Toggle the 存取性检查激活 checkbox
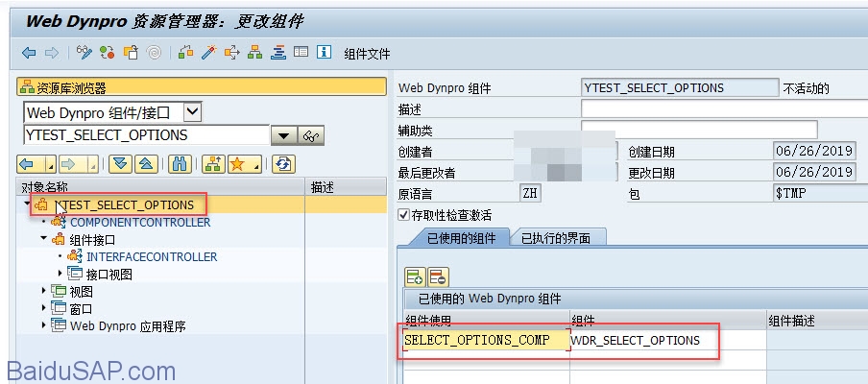 click(403, 214)
